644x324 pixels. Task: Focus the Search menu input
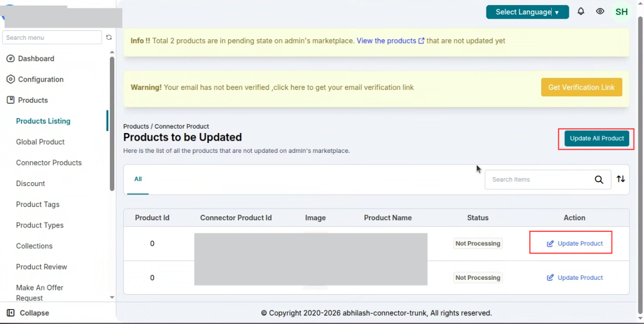point(52,38)
